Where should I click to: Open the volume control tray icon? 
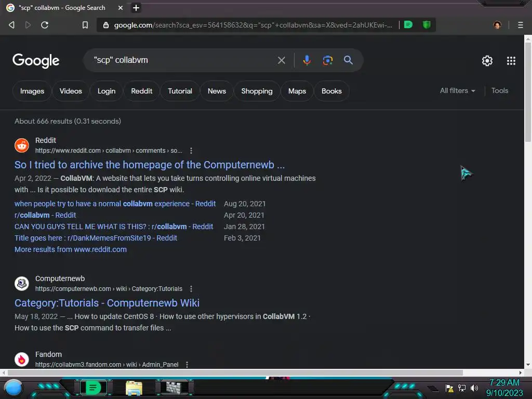pos(474,388)
